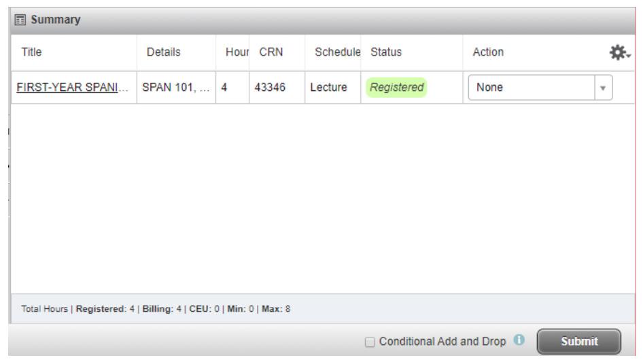Open the Action dropdown showing None
The width and height of the screenshot is (643, 364).
(540, 88)
